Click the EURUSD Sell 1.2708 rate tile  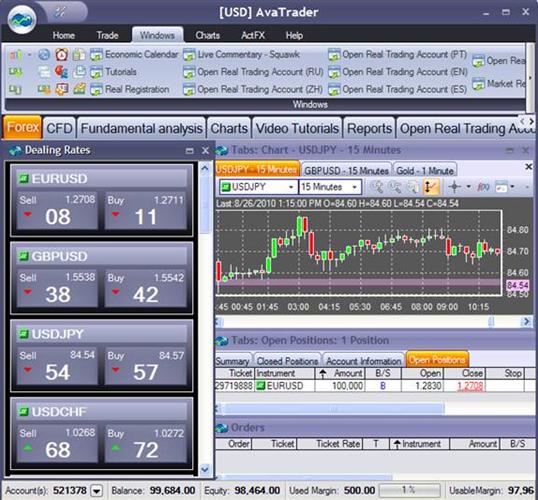coord(57,210)
